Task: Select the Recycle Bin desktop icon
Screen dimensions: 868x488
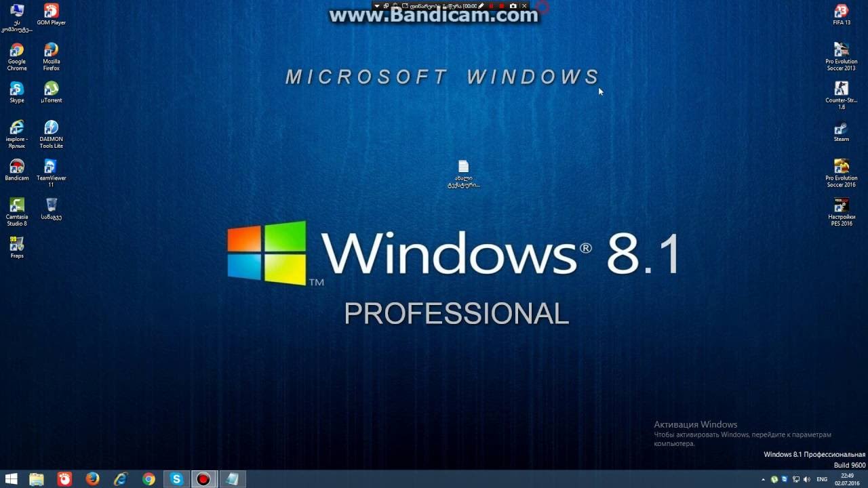Action: 51,209
